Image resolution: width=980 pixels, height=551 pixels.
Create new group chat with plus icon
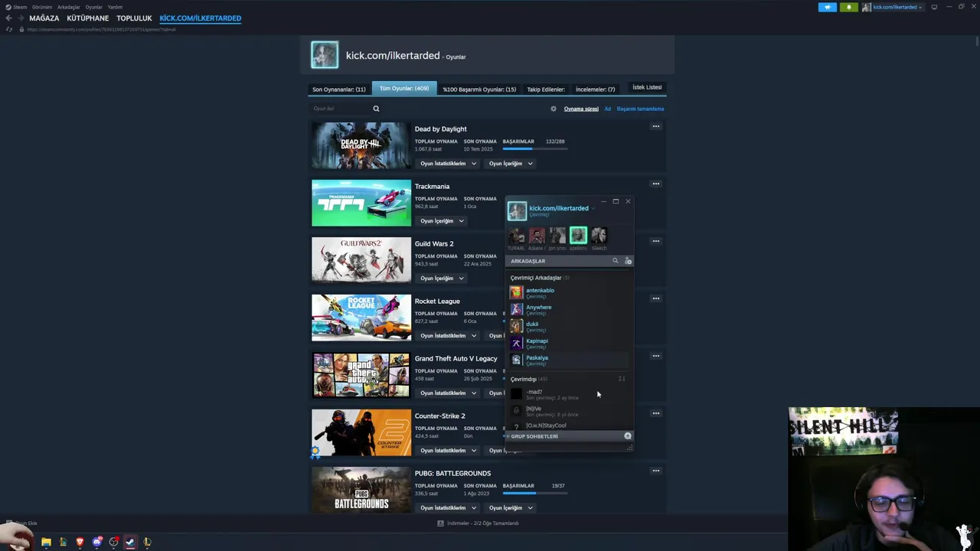(x=628, y=436)
